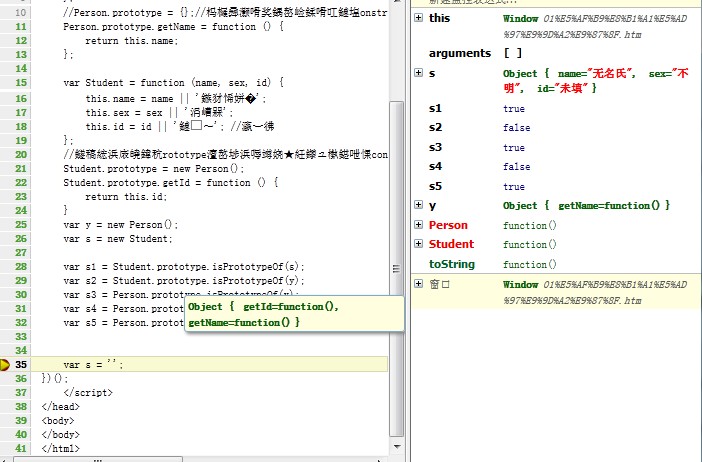The image size is (702, 462).
Task: Select the s5 variable name
Action: coord(435,186)
